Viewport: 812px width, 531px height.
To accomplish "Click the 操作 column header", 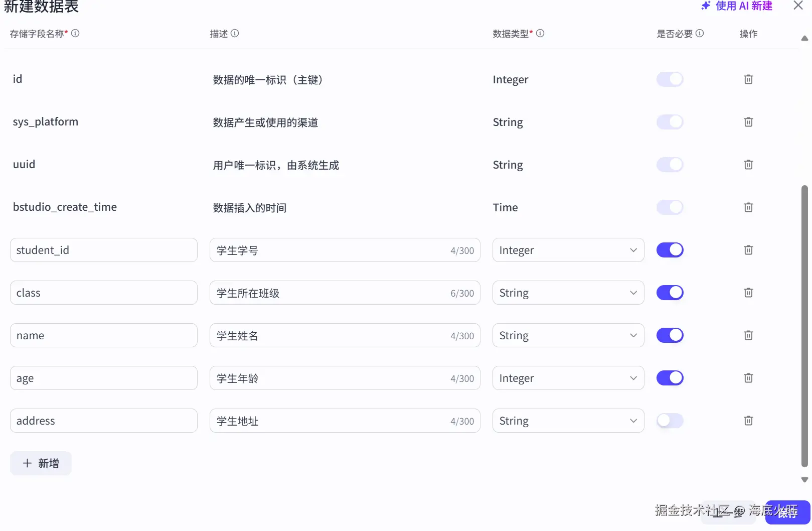I will [x=748, y=34].
